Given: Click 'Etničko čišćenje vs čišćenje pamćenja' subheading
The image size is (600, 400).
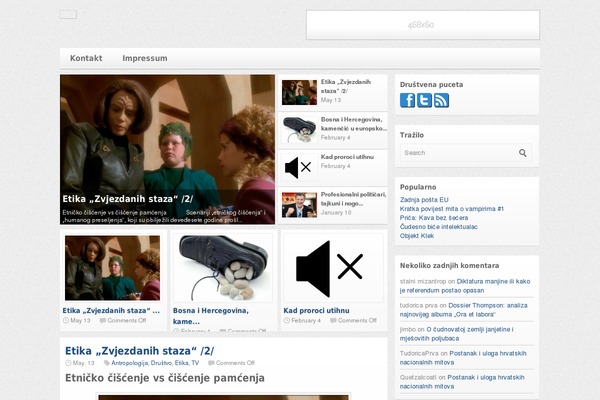Looking at the screenshot, I should [x=165, y=378].
